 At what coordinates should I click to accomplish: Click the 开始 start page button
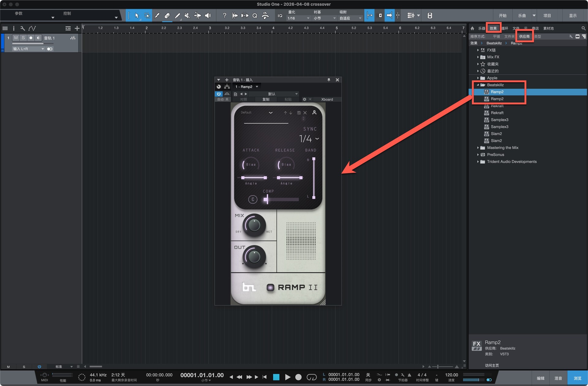coord(503,16)
